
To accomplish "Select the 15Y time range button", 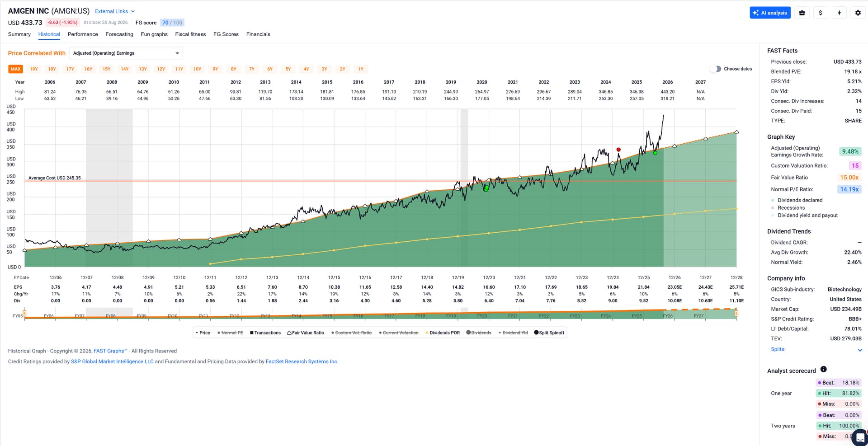I will [x=106, y=69].
